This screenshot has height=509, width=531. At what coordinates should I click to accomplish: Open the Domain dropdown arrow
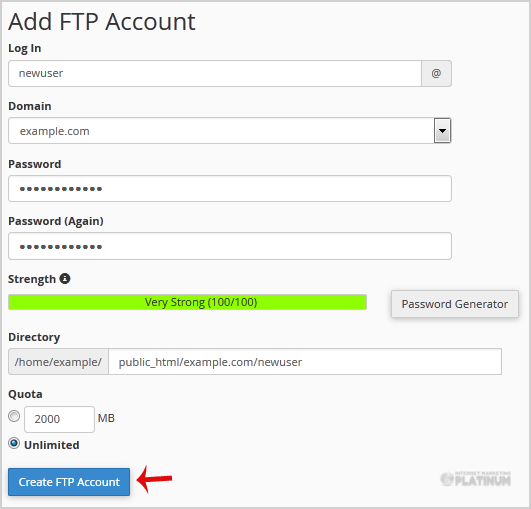442,131
